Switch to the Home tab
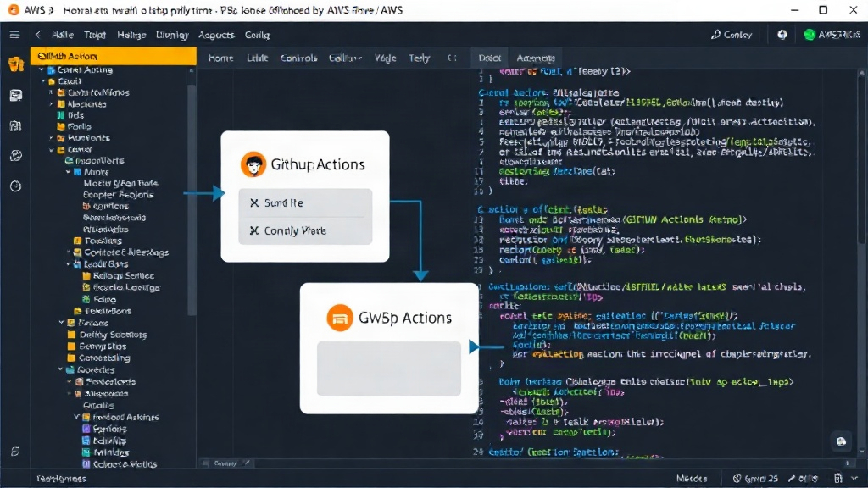The width and height of the screenshot is (868, 488). pos(221,58)
